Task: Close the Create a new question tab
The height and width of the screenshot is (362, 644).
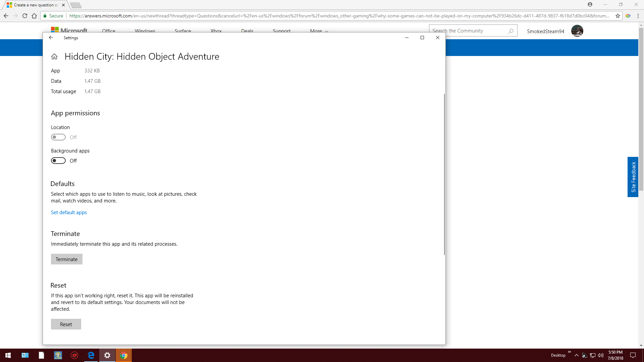Action: click(63, 5)
